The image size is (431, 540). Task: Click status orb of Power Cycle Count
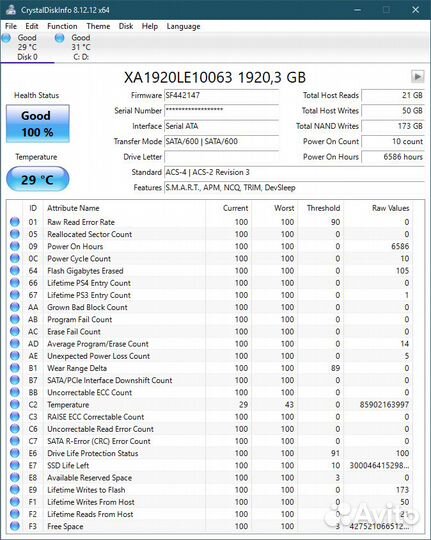(15, 258)
